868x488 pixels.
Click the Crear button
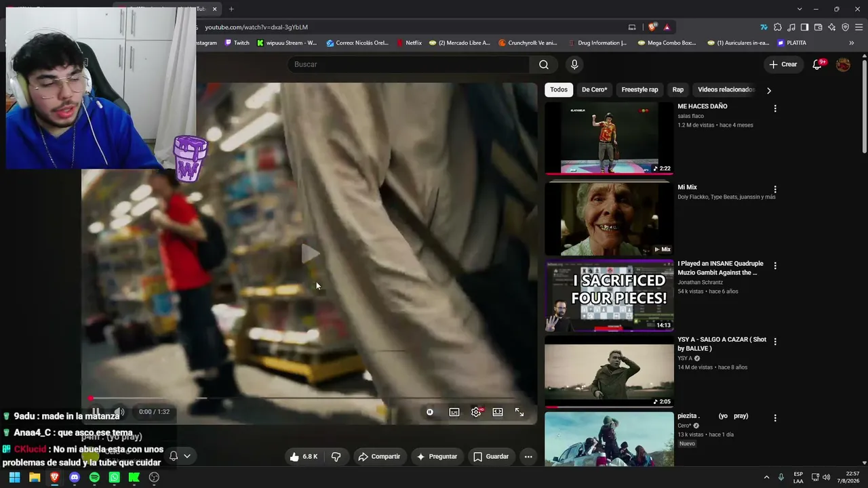[x=783, y=64]
